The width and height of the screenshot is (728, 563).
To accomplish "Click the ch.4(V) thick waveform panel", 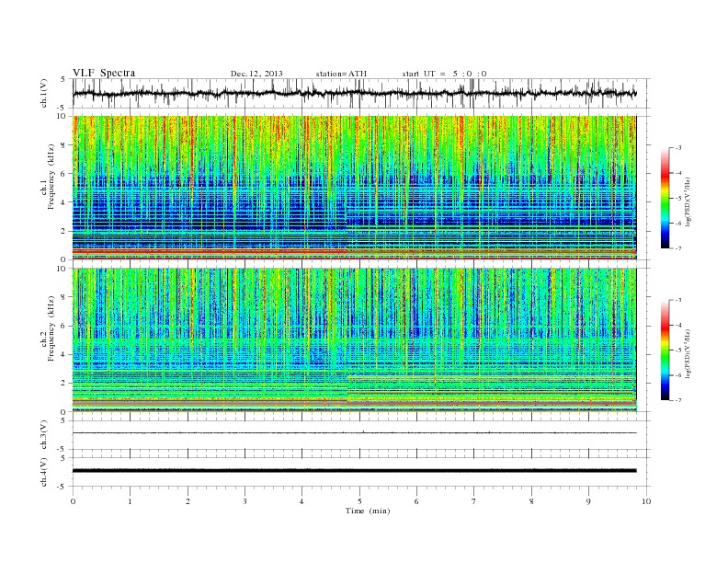I will tap(361, 472).
